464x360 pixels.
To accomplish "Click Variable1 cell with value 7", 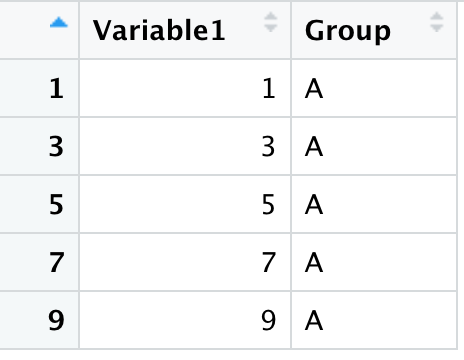I will click(x=185, y=262).
